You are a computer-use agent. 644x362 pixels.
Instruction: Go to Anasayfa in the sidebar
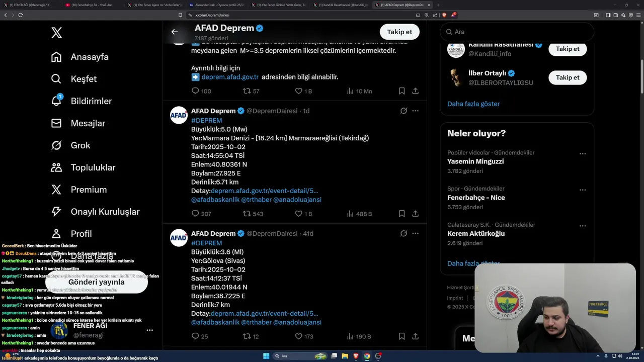(x=80, y=57)
